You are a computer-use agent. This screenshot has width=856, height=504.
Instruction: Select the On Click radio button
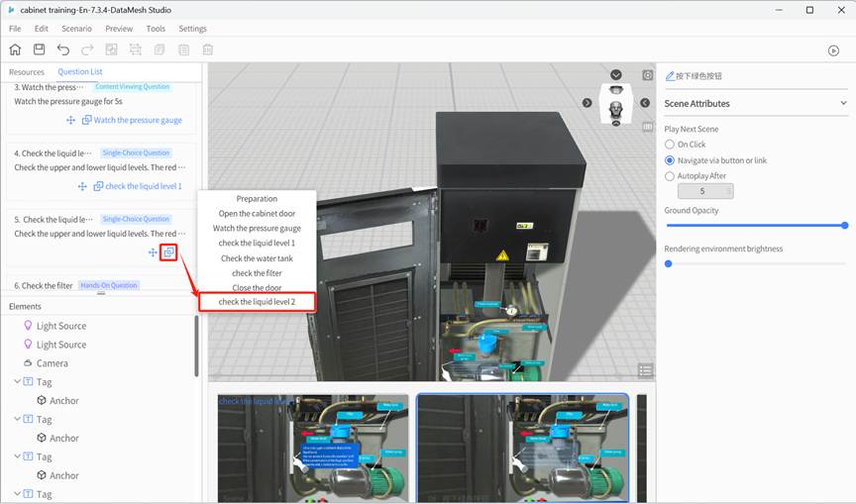tap(670, 145)
